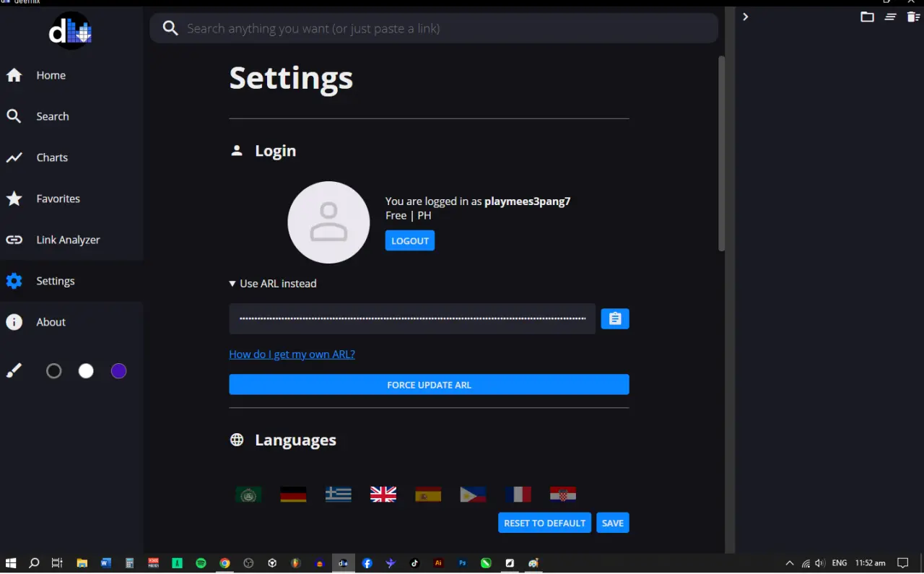Click the paintbrush theme icon
The image size is (924, 574).
[14, 371]
